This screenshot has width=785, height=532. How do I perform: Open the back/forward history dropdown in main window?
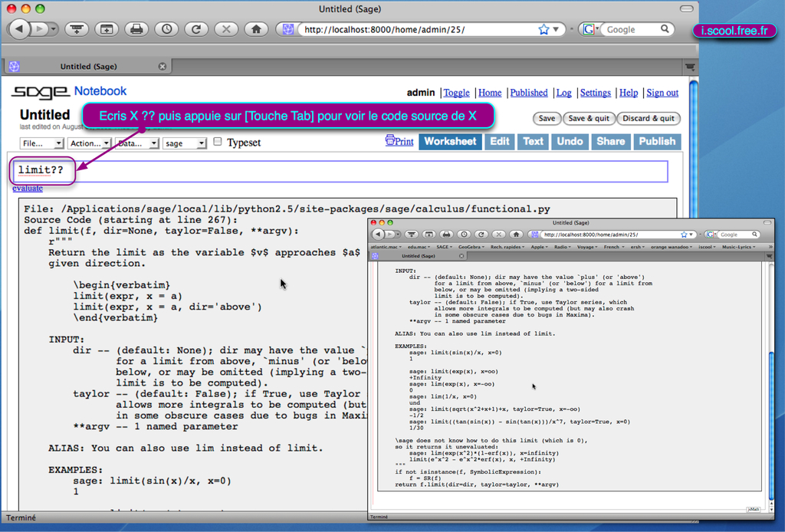click(x=53, y=29)
